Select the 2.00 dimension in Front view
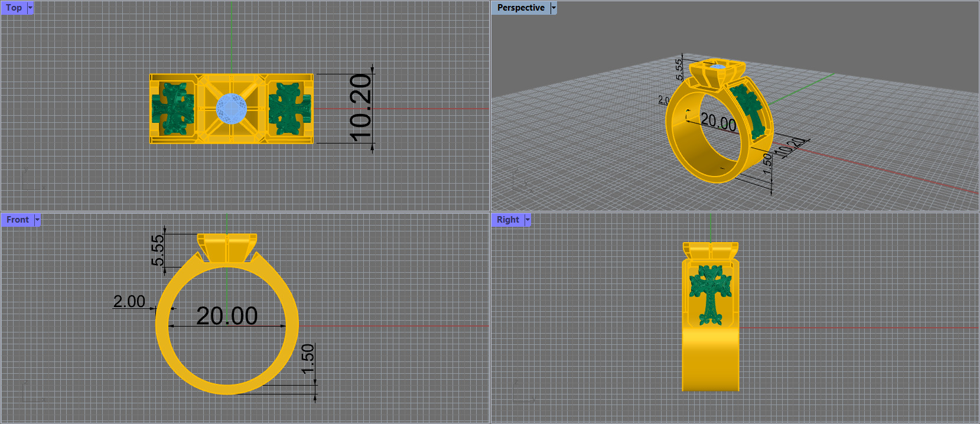The image size is (980, 424). [129, 301]
